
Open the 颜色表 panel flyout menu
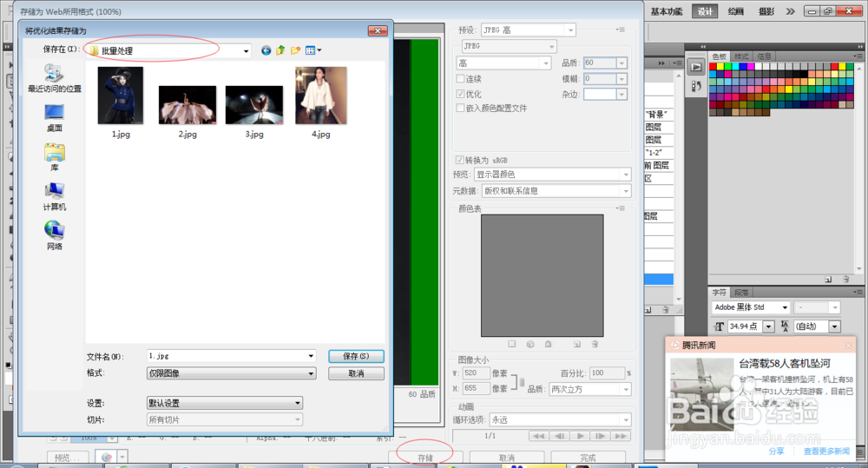click(621, 208)
